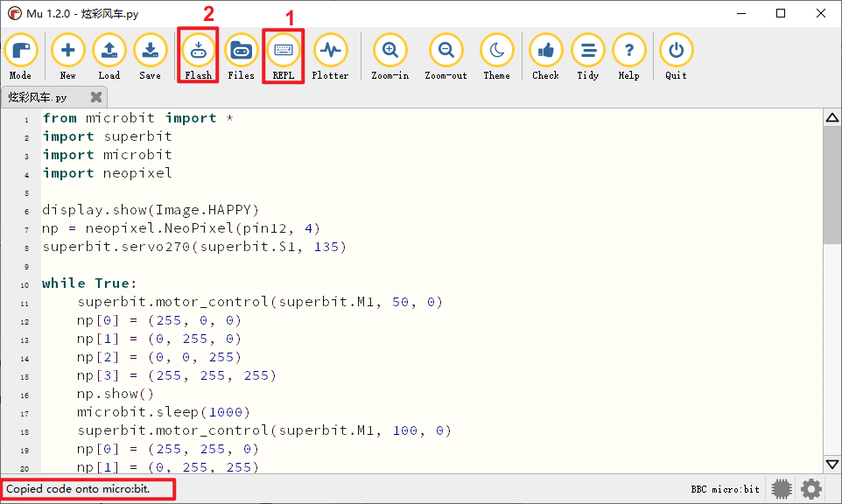Image resolution: width=842 pixels, height=504 pixels.
Task: Click the motor_control M1, 100 line
Action: tap(264, 430)
